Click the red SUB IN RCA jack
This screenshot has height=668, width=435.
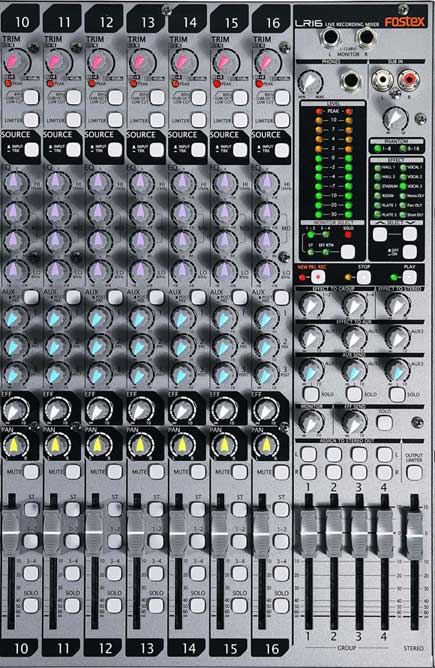tap(409, 80)
